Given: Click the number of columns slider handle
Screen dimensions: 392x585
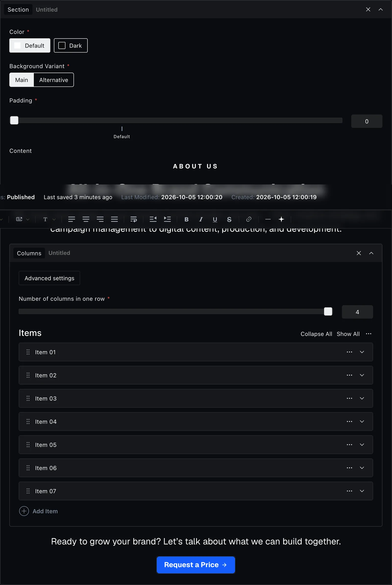Looking at the screenshot, I should [328, 311].
